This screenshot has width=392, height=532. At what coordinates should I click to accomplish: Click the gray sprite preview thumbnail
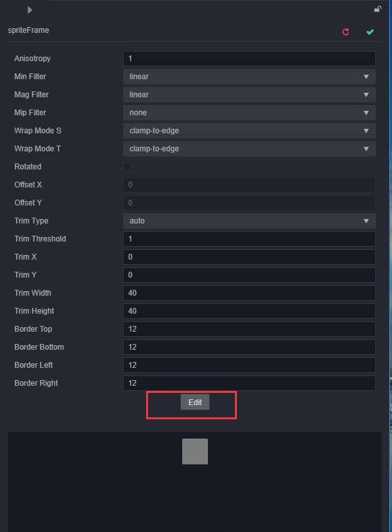tap(195, 451)
